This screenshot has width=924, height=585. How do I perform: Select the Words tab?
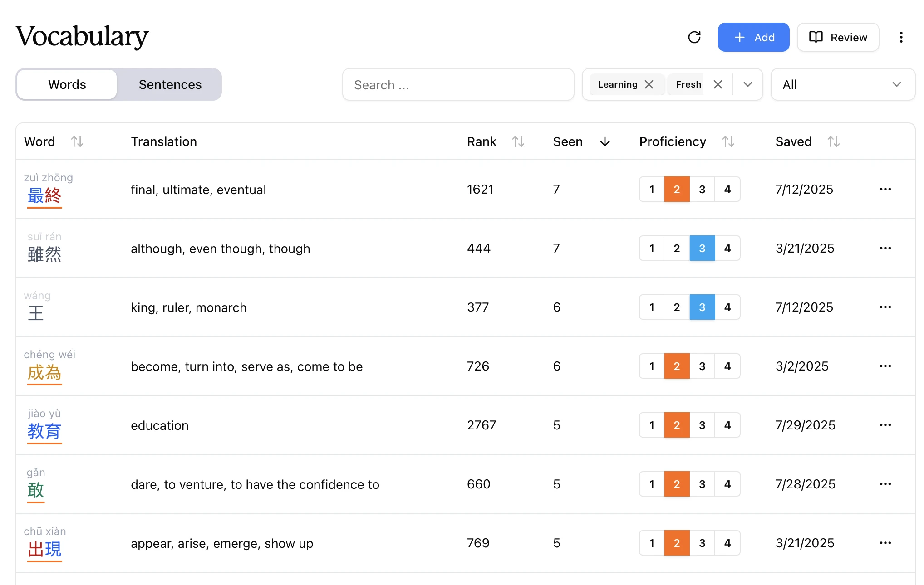67,84
